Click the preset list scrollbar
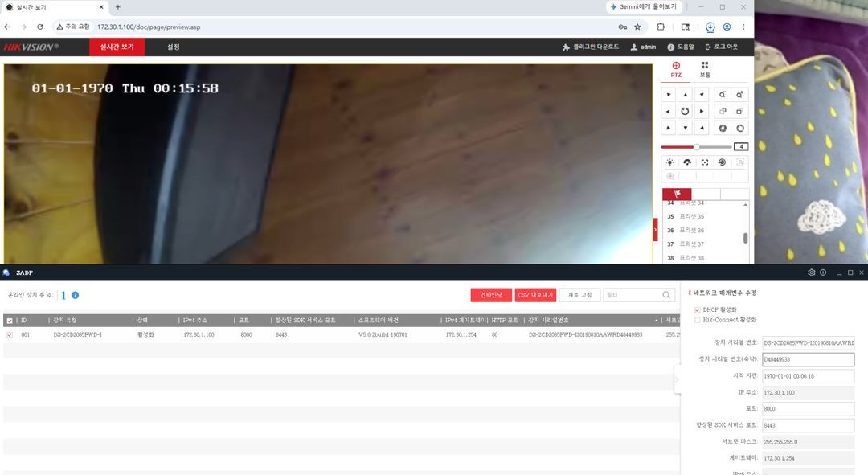868x475 pixels. click(x=746, y=238)
